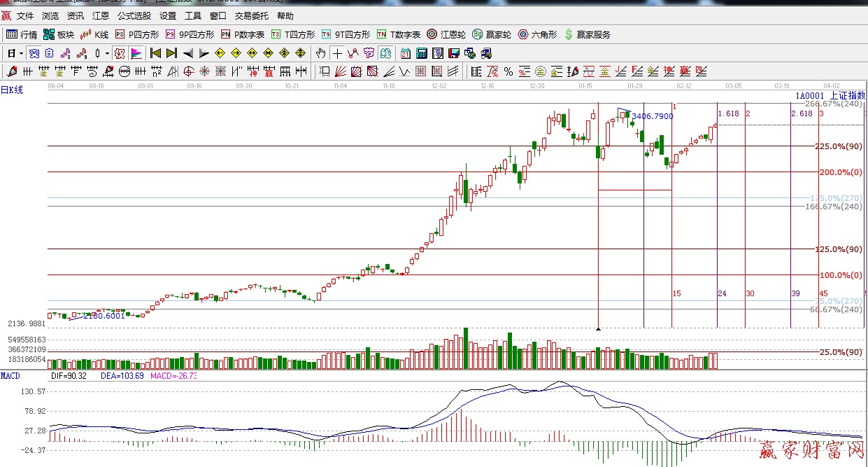Jump to first bar with skip-back arrow
868x467 pixels.
(x=155, y=53)
